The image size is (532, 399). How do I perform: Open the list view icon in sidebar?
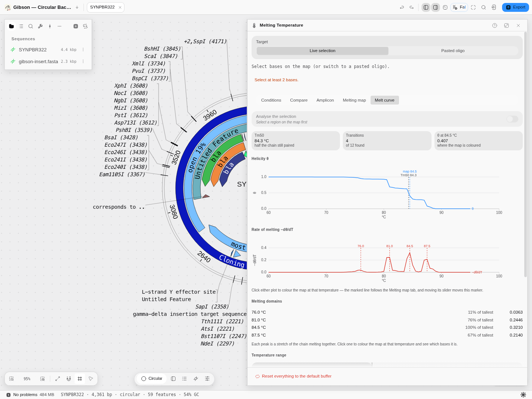click(x=21, y=26)
